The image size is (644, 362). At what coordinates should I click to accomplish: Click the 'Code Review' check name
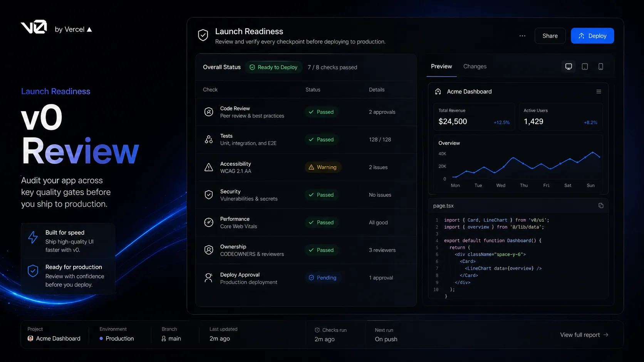tap(235, 108)
